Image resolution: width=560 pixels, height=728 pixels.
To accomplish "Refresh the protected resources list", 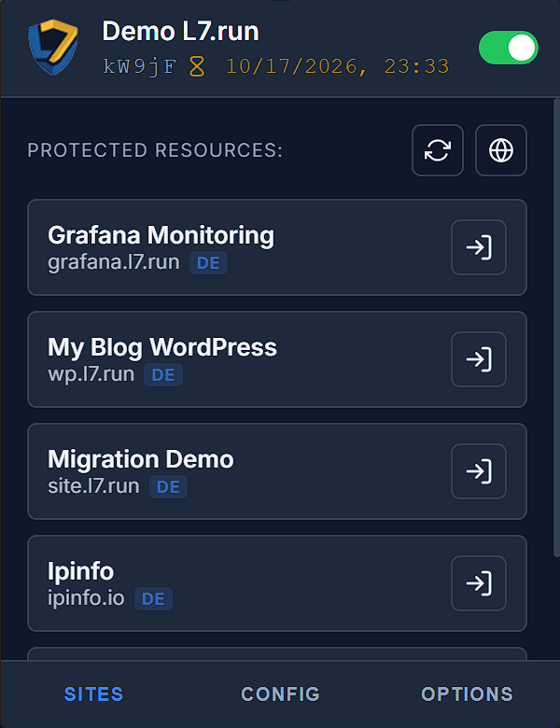I will (x=438, y=150).
